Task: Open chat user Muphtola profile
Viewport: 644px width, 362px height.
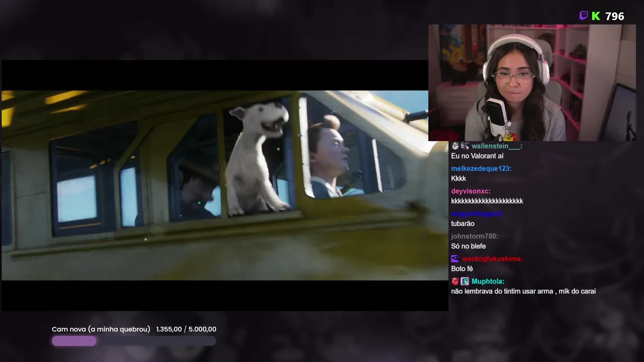Action: point(488,282)
